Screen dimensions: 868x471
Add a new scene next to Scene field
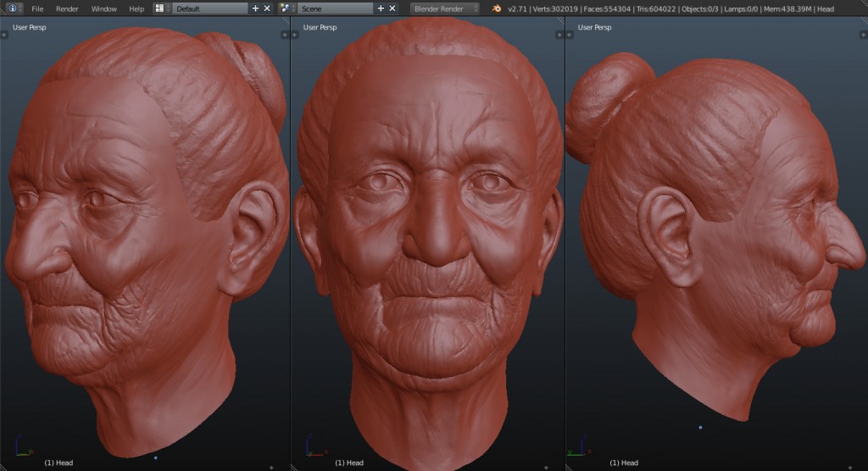[x=381, y=8]
